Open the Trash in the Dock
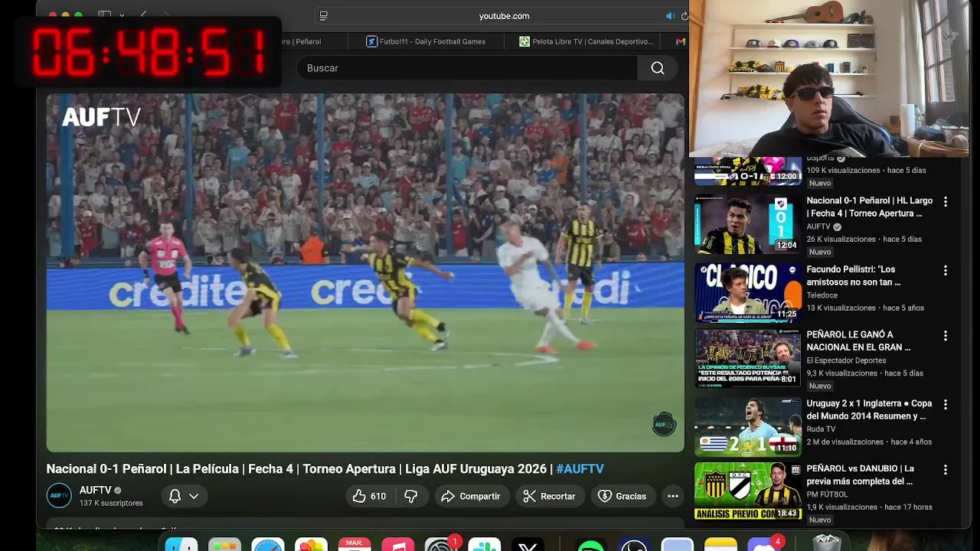This screenshot has height=551, width=980. coord(826,544)
